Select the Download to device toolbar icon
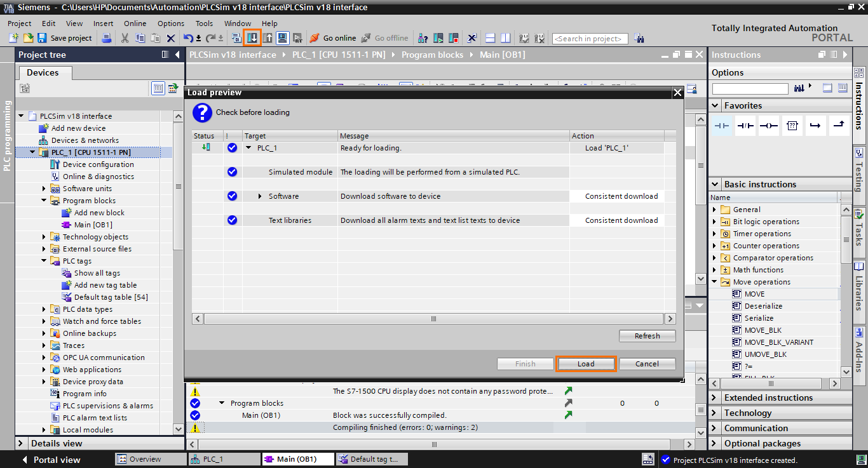This screenshot has height=468, width=868. 252,38
